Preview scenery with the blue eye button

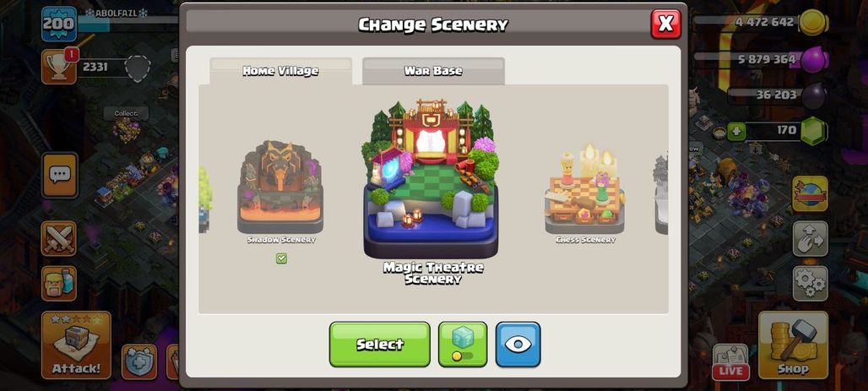pyautogui.click(x=518, y=345)
